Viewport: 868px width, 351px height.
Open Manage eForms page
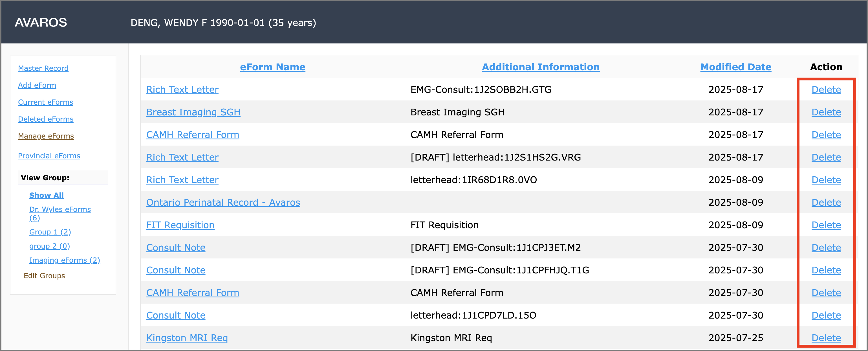(x=46, y=136)
